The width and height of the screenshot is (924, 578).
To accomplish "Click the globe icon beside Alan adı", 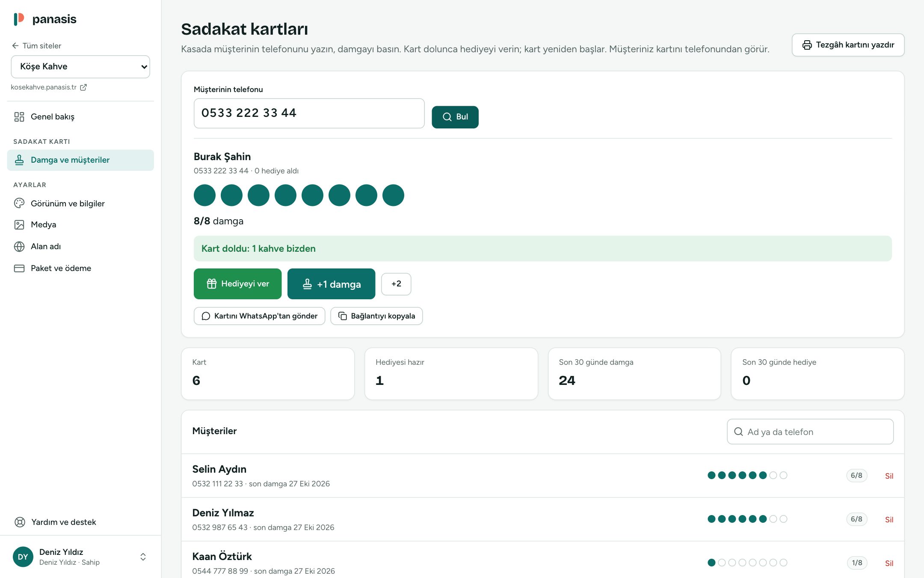I will 19,247.
